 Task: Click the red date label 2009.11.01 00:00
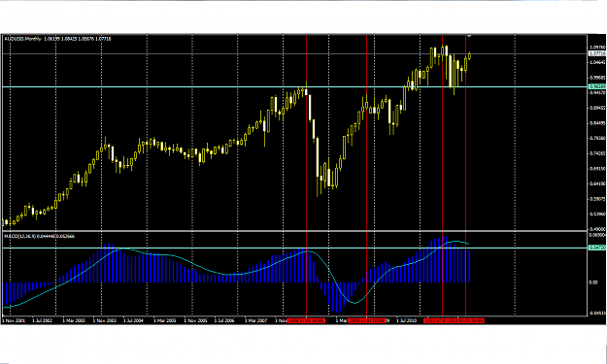coord(366,320)
